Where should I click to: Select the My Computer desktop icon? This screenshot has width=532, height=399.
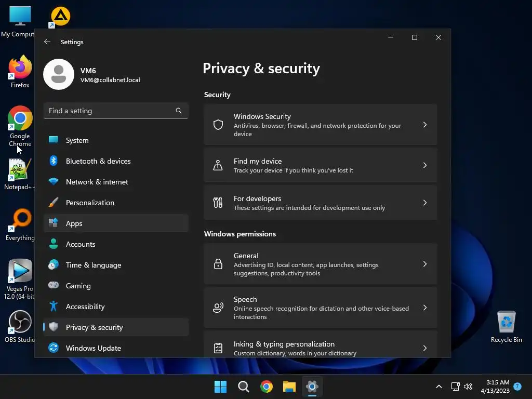tap(18, 21)
